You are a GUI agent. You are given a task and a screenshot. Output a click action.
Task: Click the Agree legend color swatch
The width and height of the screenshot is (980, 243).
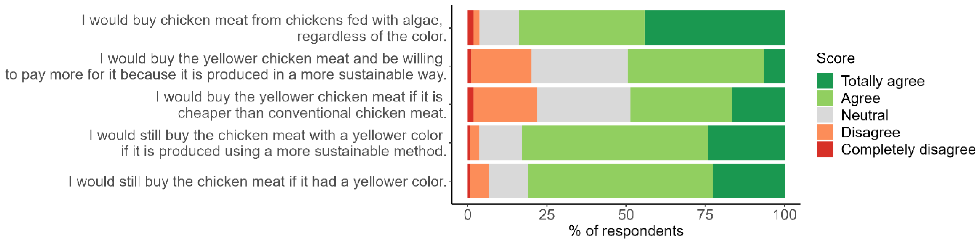(825, 98)
